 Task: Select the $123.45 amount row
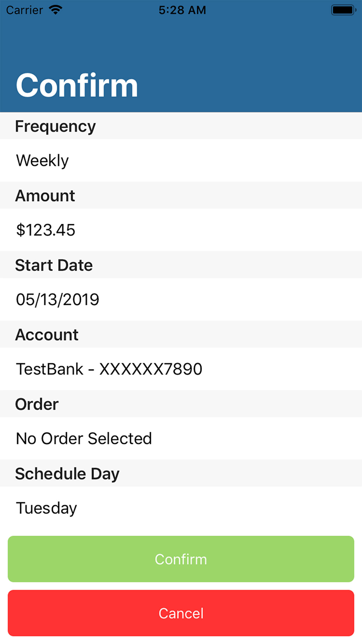(181, 230)
